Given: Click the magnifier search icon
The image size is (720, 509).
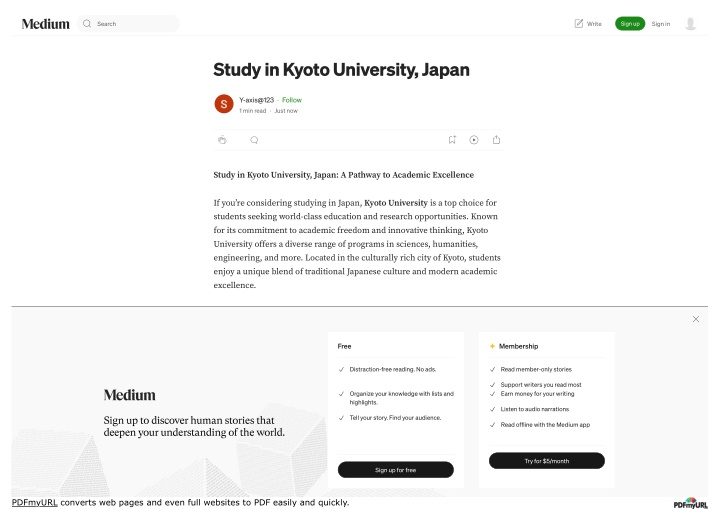Looking at the screenshot, I should point(87,23).
